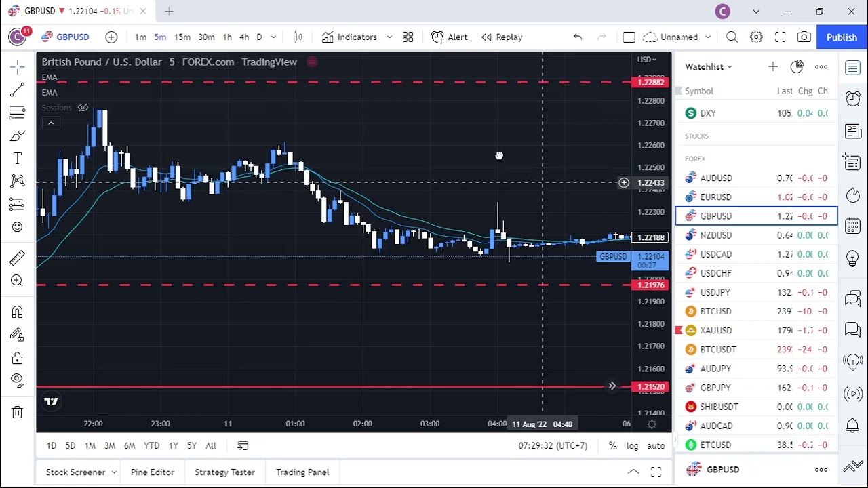
Task: Open the prediction and measurement tools
Action: (18, 204)
